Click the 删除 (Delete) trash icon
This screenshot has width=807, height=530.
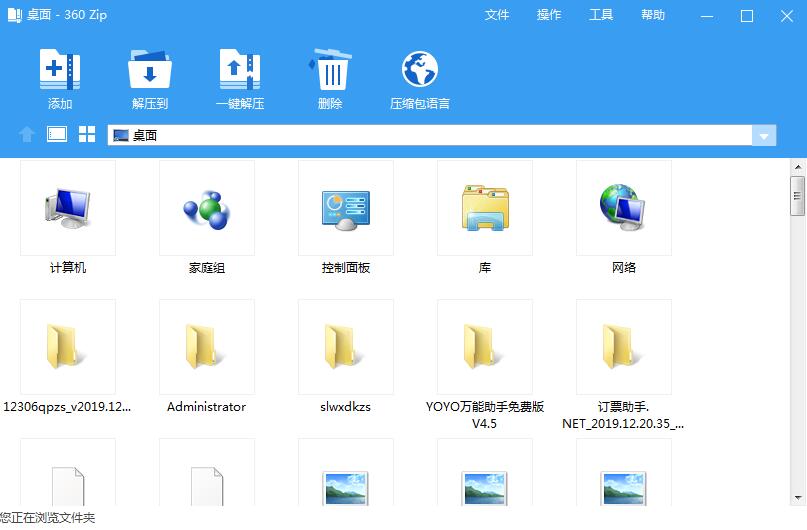pos(330,69)
